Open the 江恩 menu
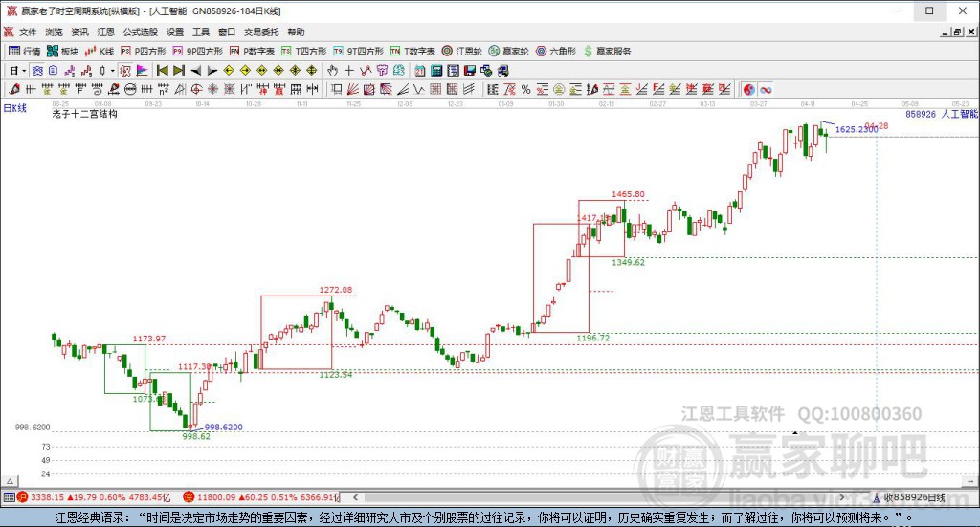The image size is (980, 527). pyautogui.click(x=105, y=32)
